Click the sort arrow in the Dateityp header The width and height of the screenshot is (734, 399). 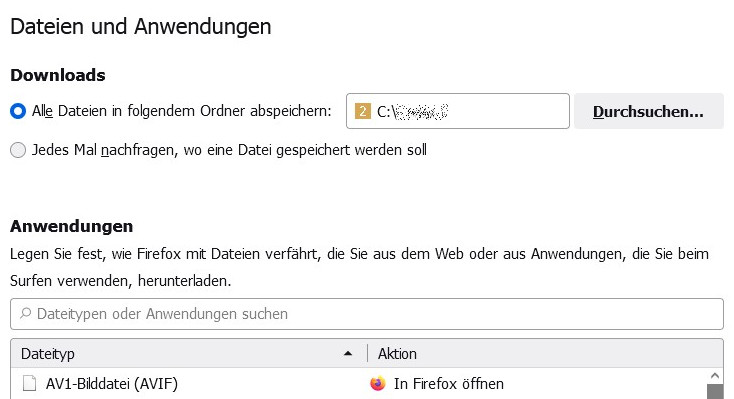point(348,354)
